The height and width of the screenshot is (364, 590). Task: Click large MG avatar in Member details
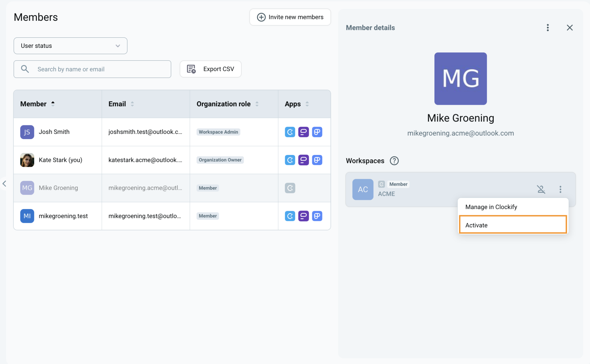click(460, 78)
